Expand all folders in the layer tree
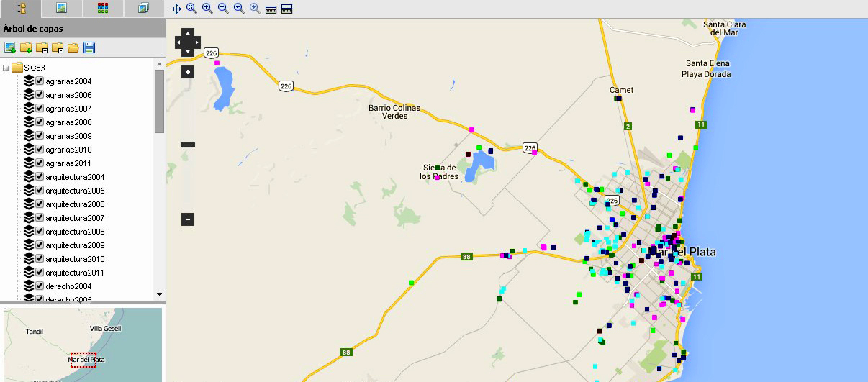 pyautogui.click(x=42, y=48)
